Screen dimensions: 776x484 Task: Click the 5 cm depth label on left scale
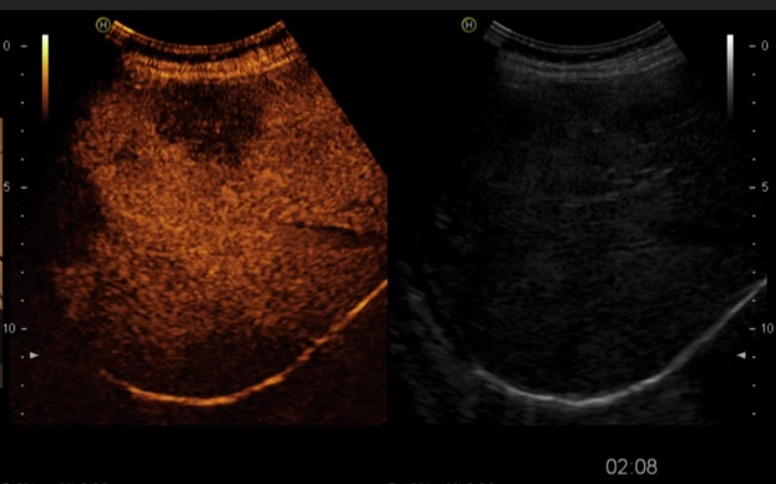[7, 187]
